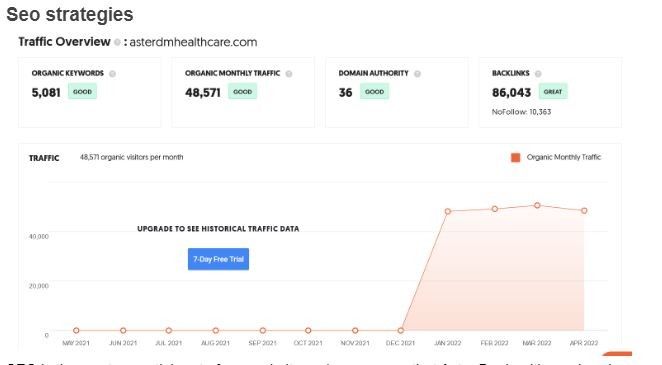Select the FEB 2022 traffic data point
The height and width of the screenshot is (365, 662).
click(x=494, y=209)
